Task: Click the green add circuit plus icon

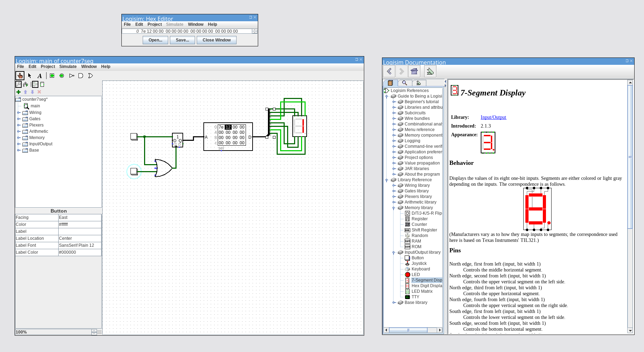Action: 18,92
